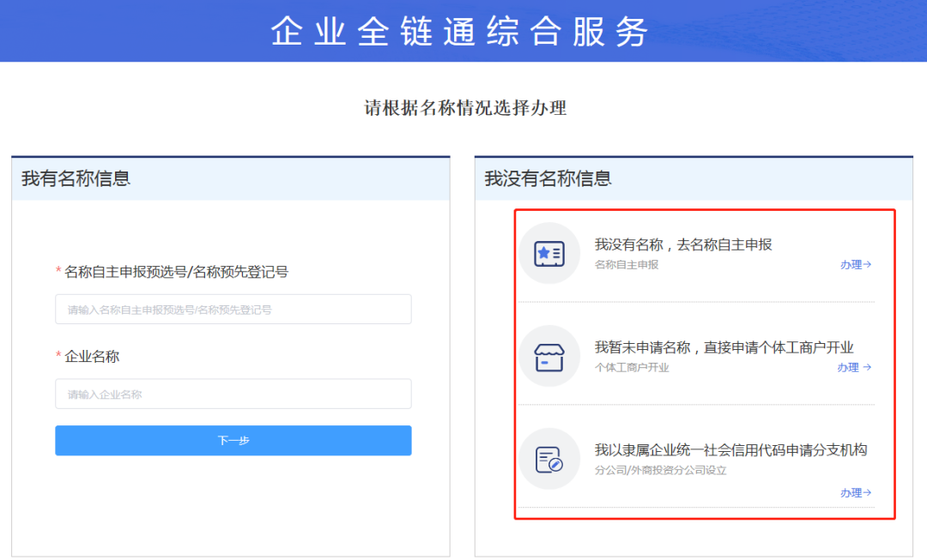Select the 我有名称信息 panel header
This screenshot has width=927, height=560.
tap(76, 178)
